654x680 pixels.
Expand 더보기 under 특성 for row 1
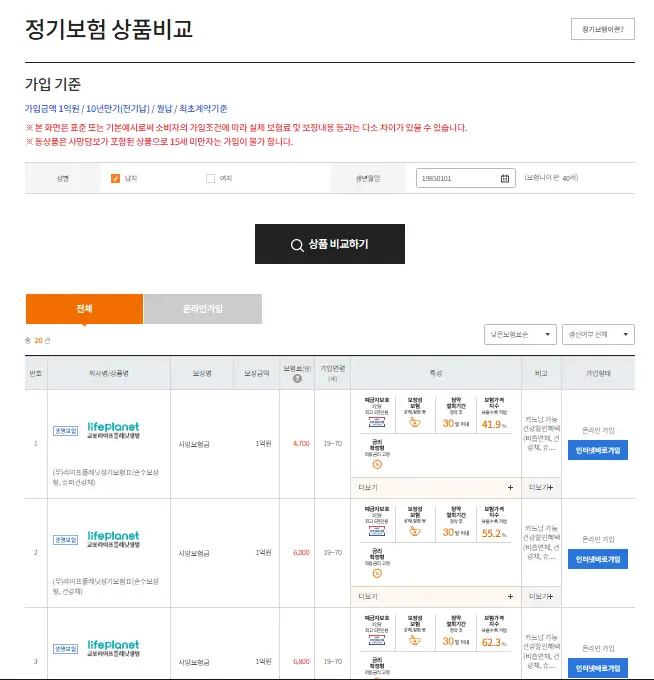[x=436, y=487]
